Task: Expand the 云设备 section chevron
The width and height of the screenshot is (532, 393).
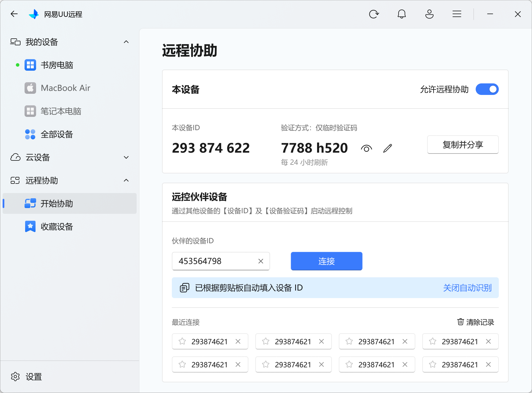Action: [126, 157]
